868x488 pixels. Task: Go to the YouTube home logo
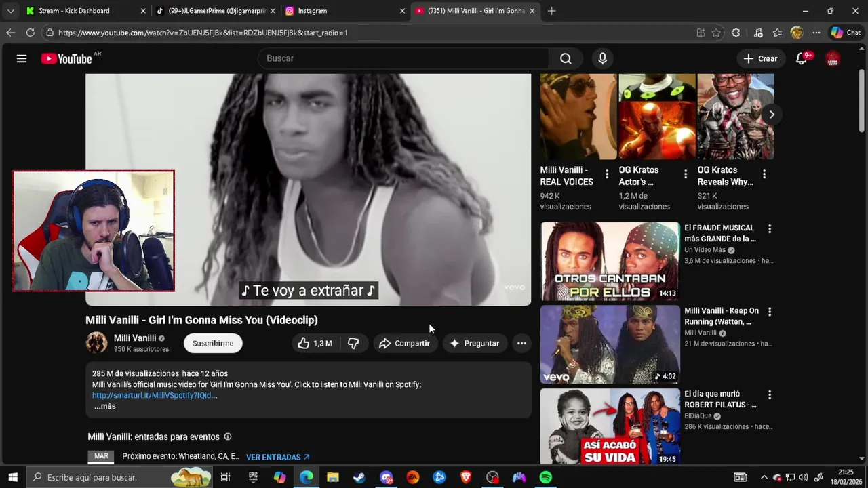click(66, 59)
